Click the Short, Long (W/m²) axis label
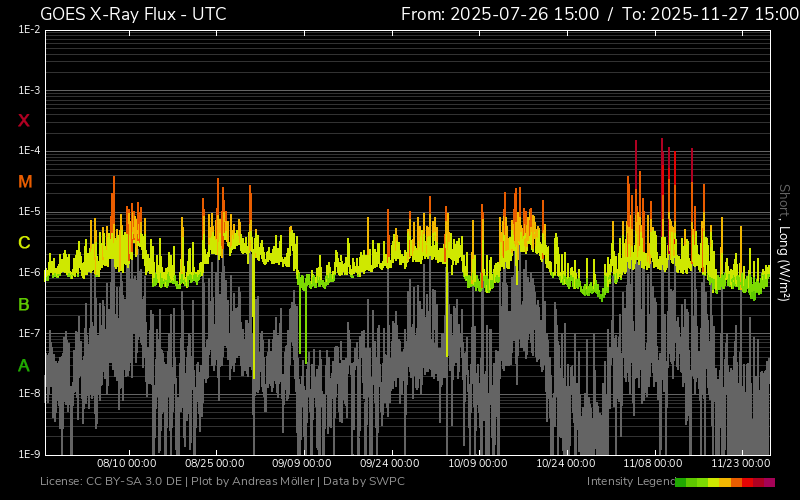 coord(784,242)
